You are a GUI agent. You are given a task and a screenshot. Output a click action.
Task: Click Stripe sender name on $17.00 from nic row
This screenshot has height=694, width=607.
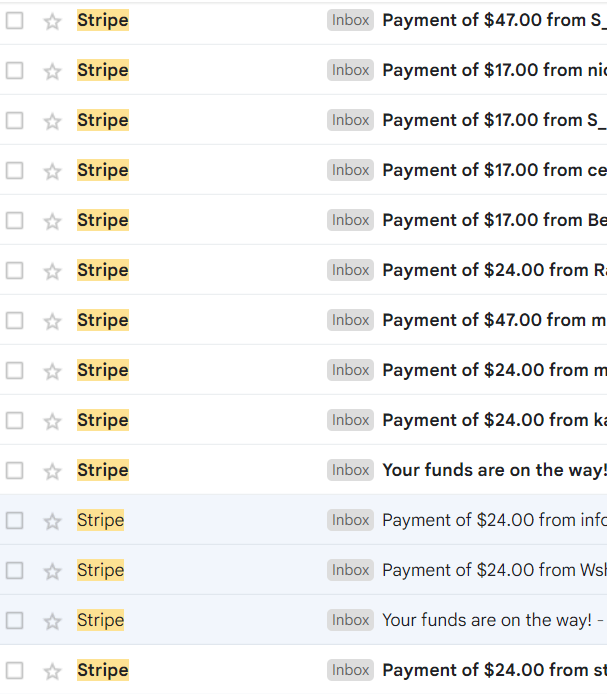103,70
